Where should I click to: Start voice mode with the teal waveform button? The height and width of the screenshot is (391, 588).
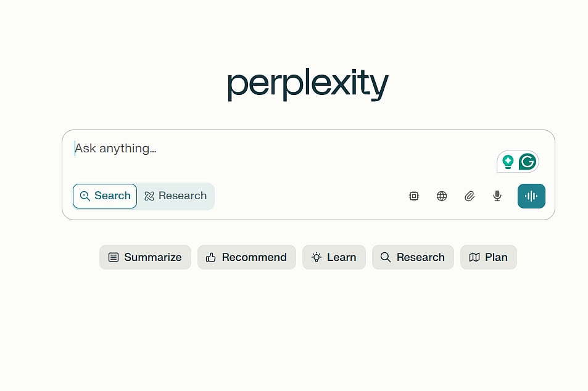(531, 196)
